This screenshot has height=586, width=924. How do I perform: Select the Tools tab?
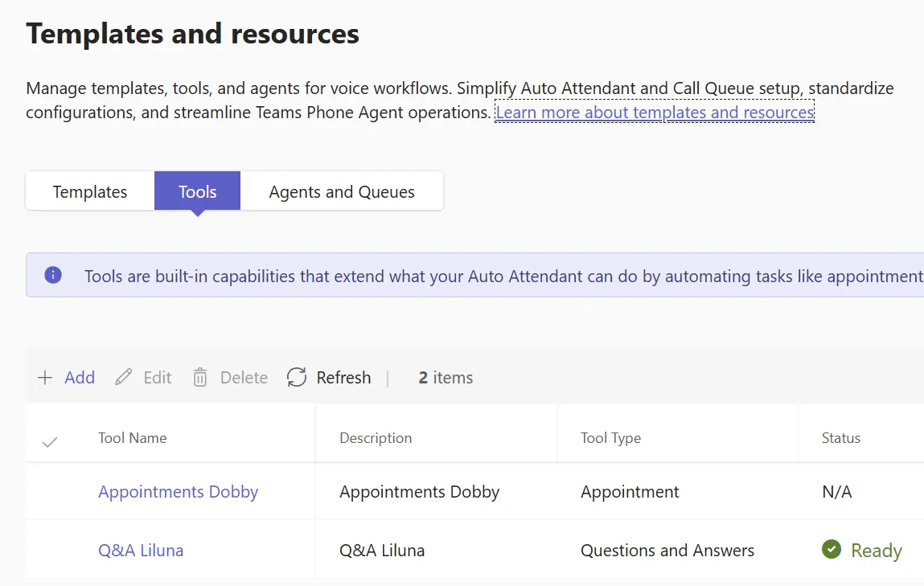(197, 191)
